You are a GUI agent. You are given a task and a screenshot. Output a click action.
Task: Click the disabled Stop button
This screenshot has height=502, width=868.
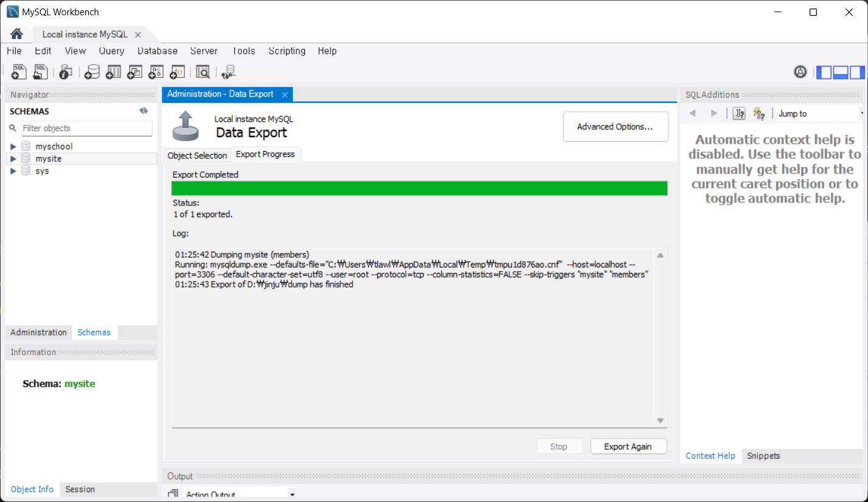click(559, 447)
